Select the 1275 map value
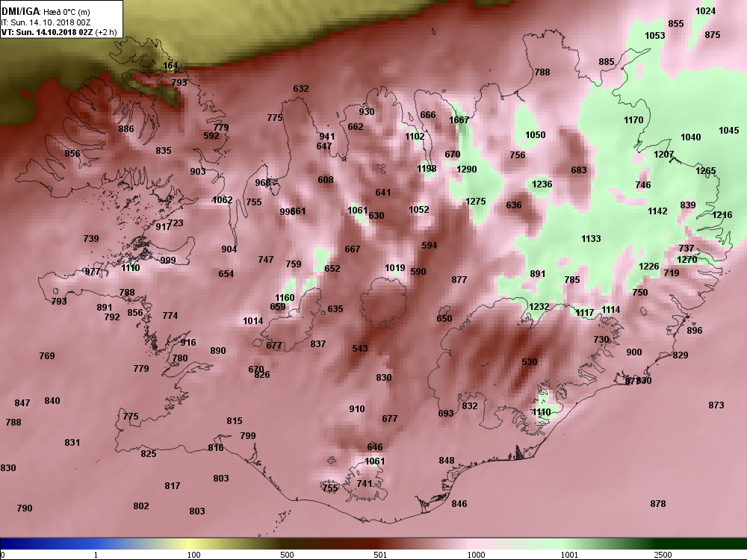Screen dimensions: 747x560 coord(475,202)
